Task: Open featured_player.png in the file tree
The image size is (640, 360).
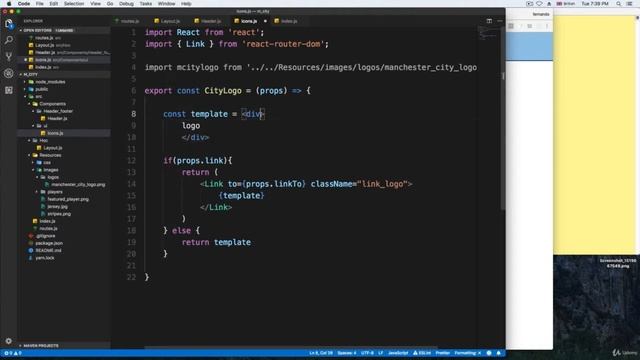Action: click(x=64, y=199)
